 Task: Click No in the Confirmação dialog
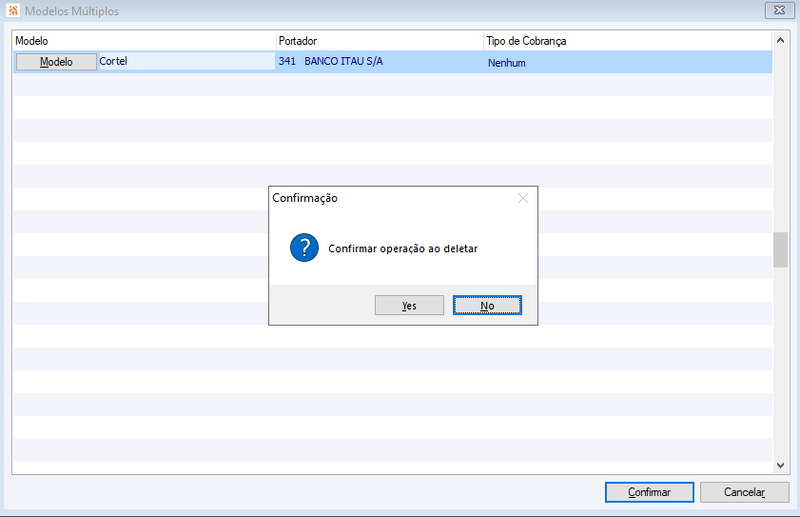[x=487, y=305]
